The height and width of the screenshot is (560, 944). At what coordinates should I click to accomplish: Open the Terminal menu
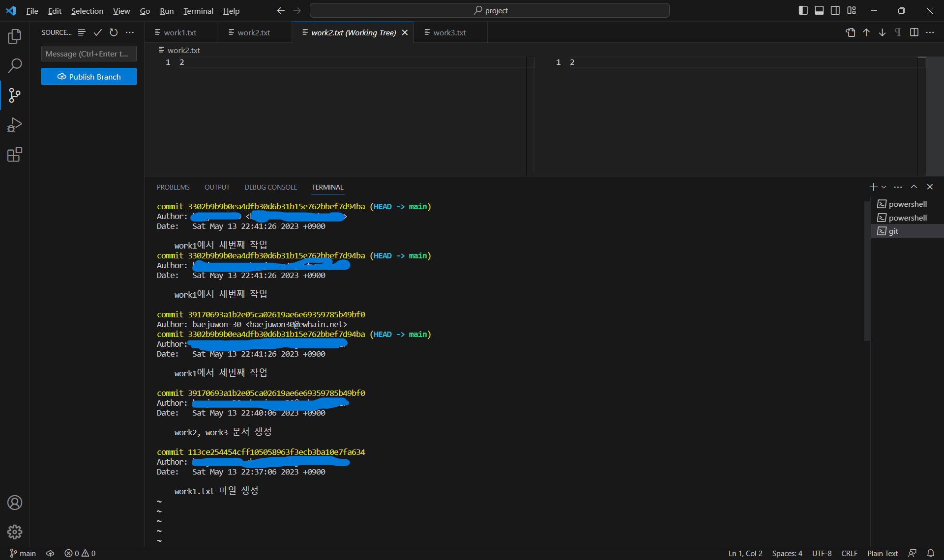point(198,11)
